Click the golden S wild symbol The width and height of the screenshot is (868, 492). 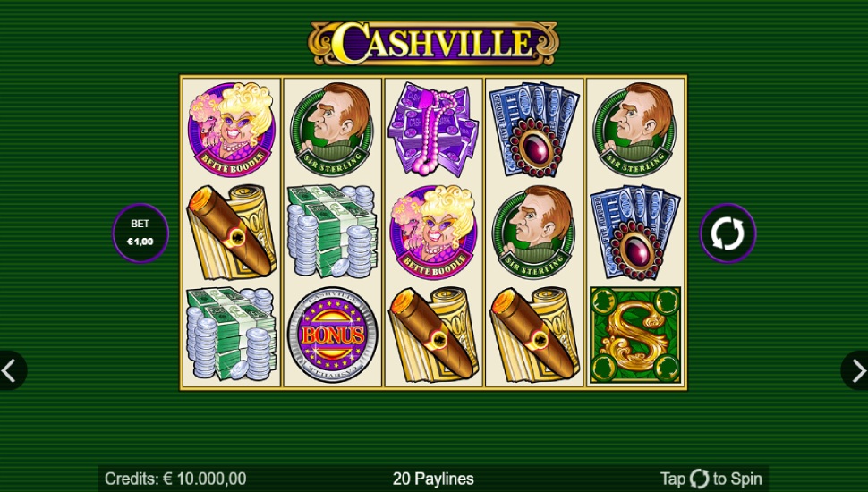pos(635,335)
